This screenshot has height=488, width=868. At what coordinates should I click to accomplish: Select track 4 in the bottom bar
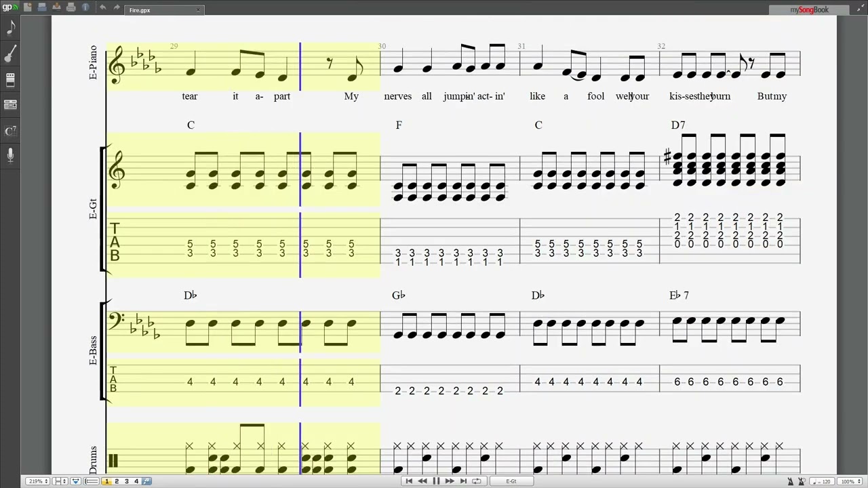(136, 481)
